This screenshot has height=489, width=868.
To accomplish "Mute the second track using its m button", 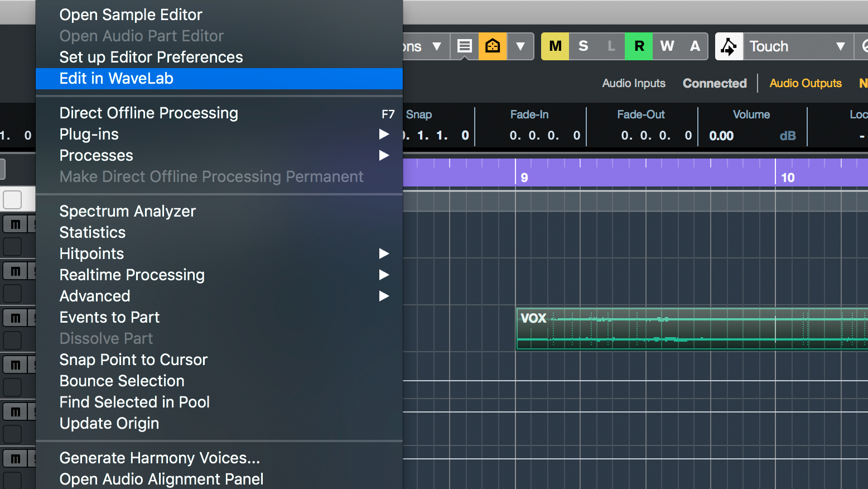I will pyautogui.click(x=16, y=271).
